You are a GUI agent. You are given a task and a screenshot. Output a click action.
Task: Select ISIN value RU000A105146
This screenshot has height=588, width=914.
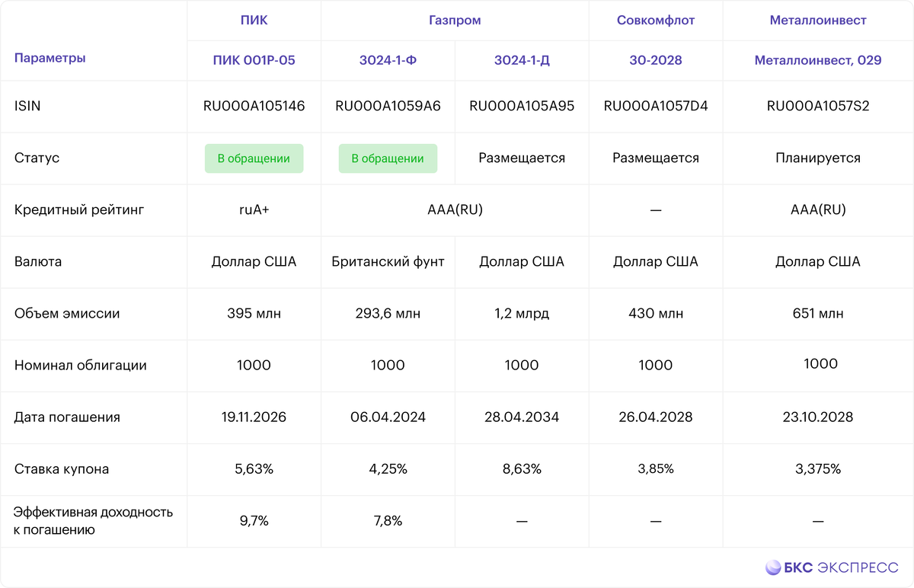(x=254, y=107)
